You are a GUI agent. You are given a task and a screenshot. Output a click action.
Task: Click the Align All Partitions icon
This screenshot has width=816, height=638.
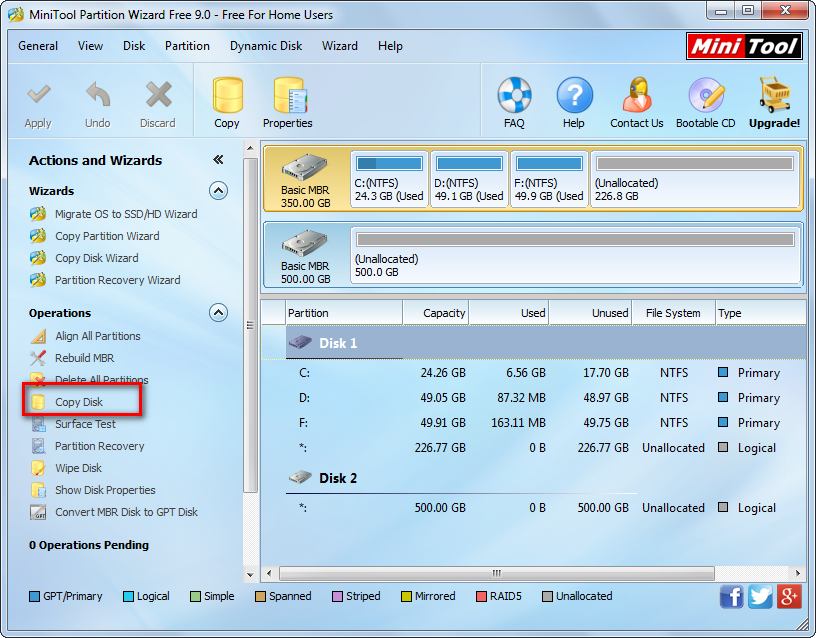tap(38, 336)
